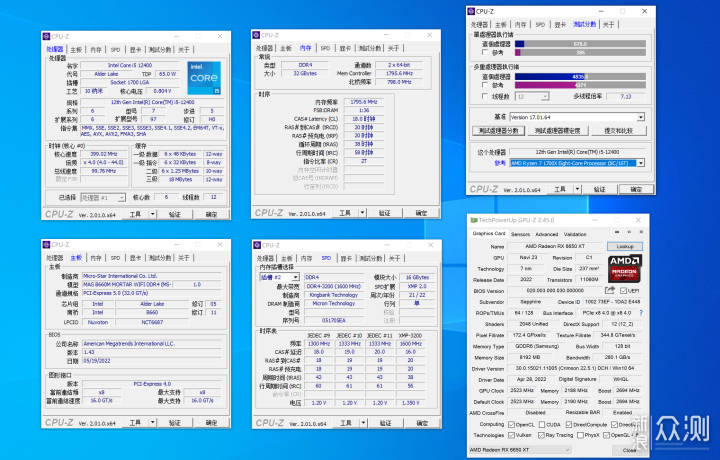Viewport: 720px width, 460px height.
Task: Click the Close button in GPU-Z
Action: (x=629, y=450)
